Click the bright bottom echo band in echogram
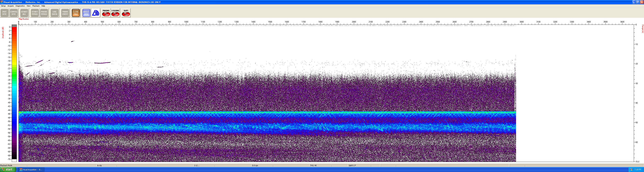The image size is (644, 172). point(267,113)
